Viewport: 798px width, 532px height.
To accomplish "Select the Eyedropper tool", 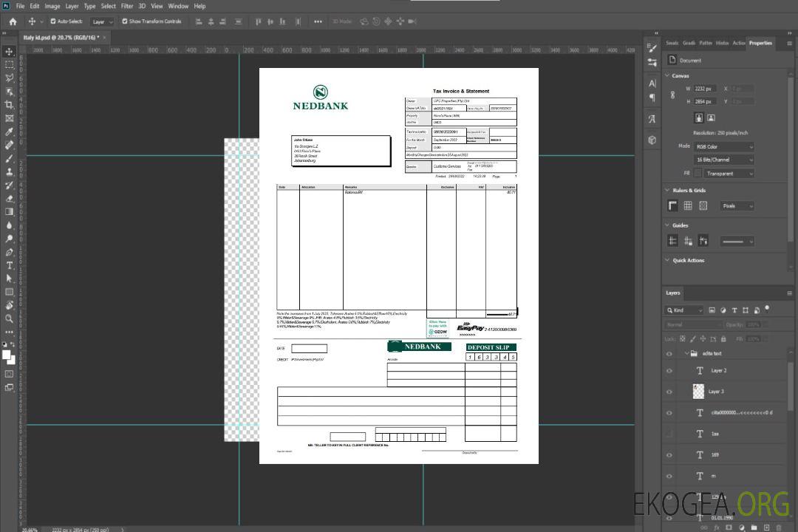I will (x=9, y=132).
